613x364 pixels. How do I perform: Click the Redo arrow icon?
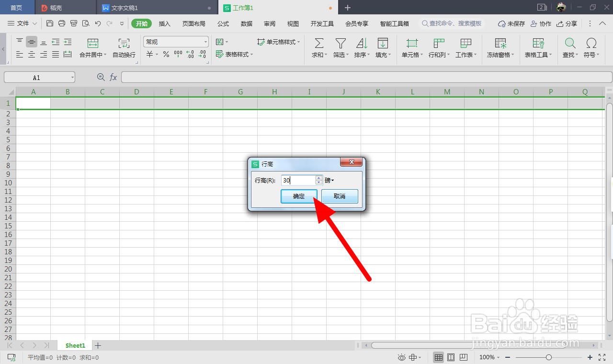[110, 23]
